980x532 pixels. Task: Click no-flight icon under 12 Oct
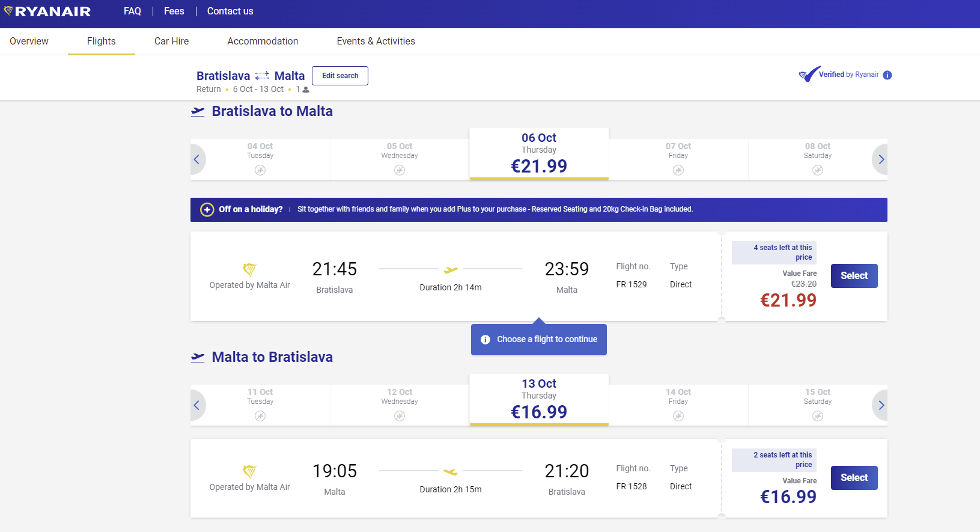click(x=400, y=416)
